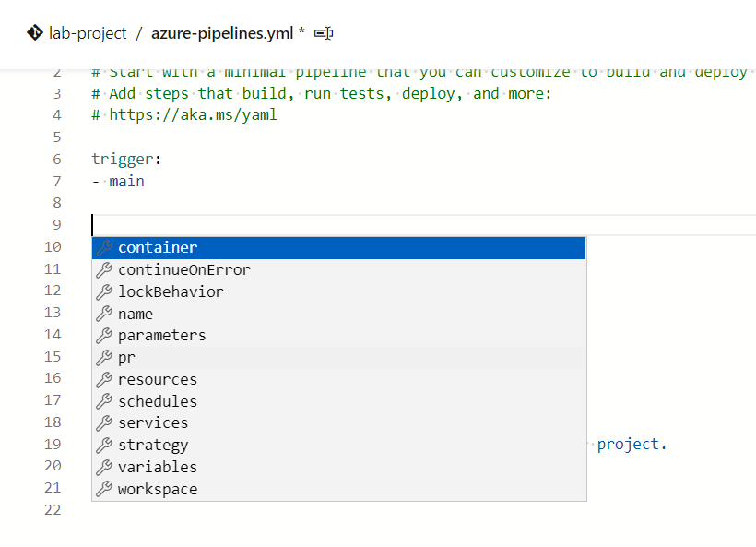Click the wrench icon beside lockBehavior

coord(104,291)
